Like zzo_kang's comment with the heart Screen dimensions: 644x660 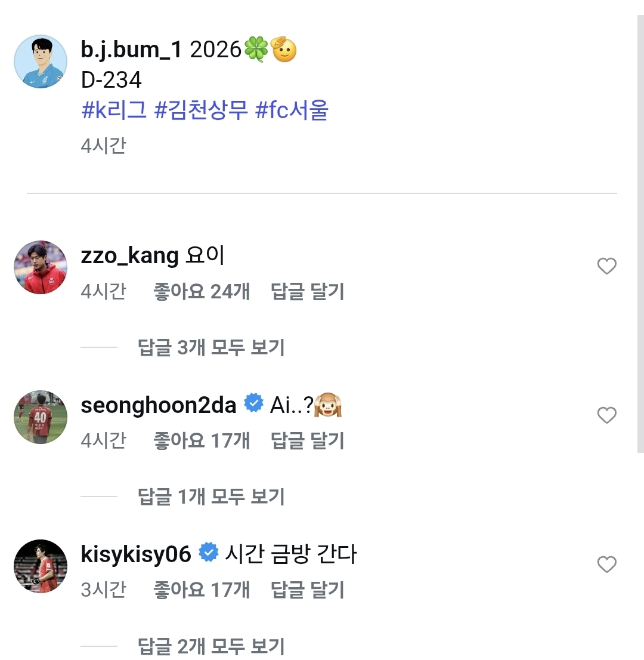[606, 266]
